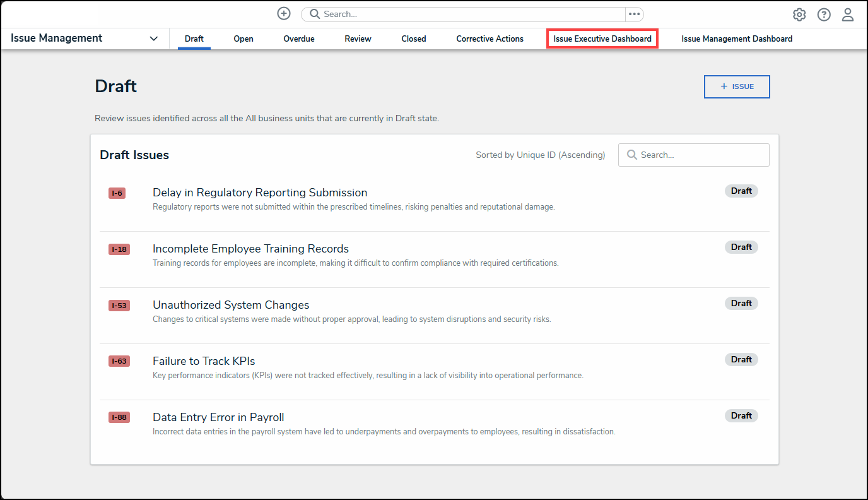
Task: Select the Overdue tab
Action: 298,39
